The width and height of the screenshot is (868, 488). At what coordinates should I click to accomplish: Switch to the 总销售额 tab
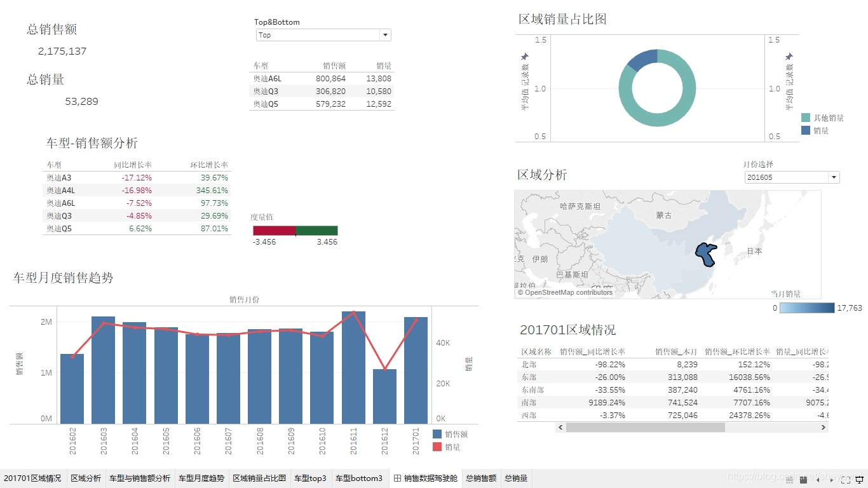pos(481,478)
